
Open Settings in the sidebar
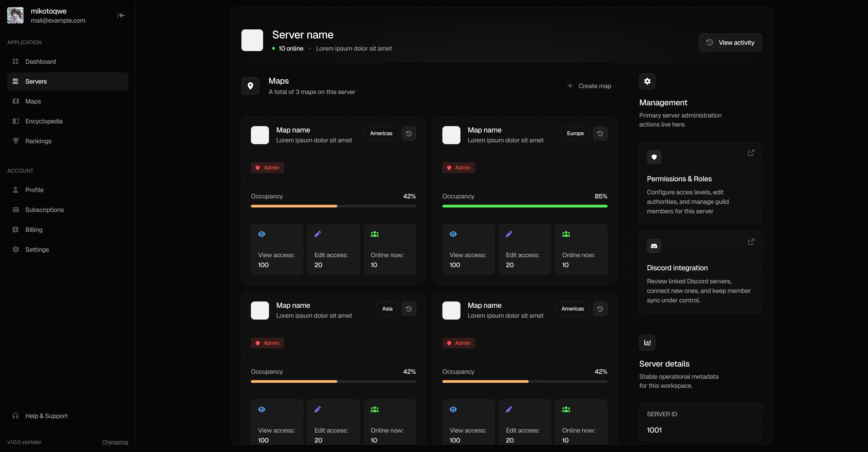68,250
